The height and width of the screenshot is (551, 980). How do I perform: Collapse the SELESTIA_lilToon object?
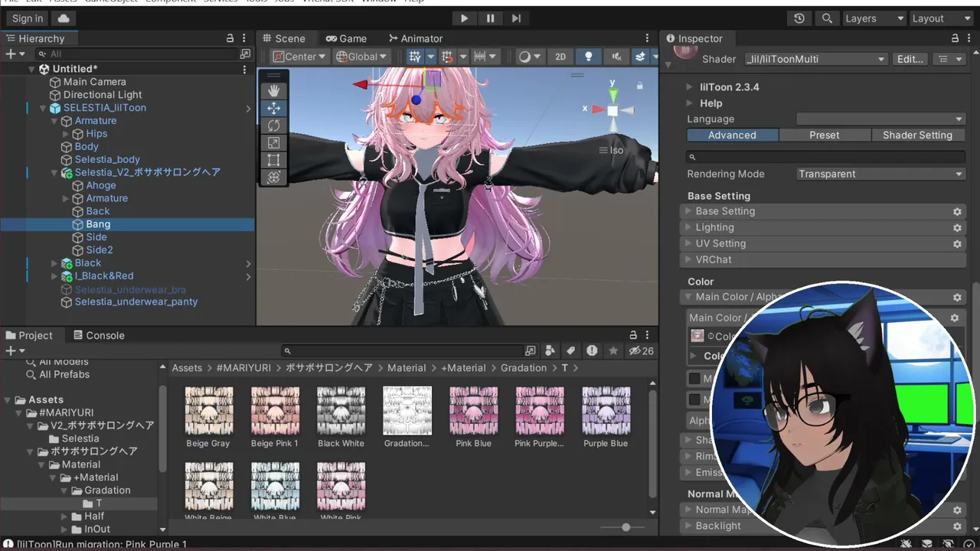point(43,108)
